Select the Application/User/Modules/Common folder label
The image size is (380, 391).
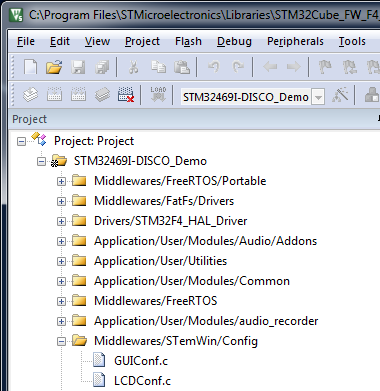tap(192, 281)
